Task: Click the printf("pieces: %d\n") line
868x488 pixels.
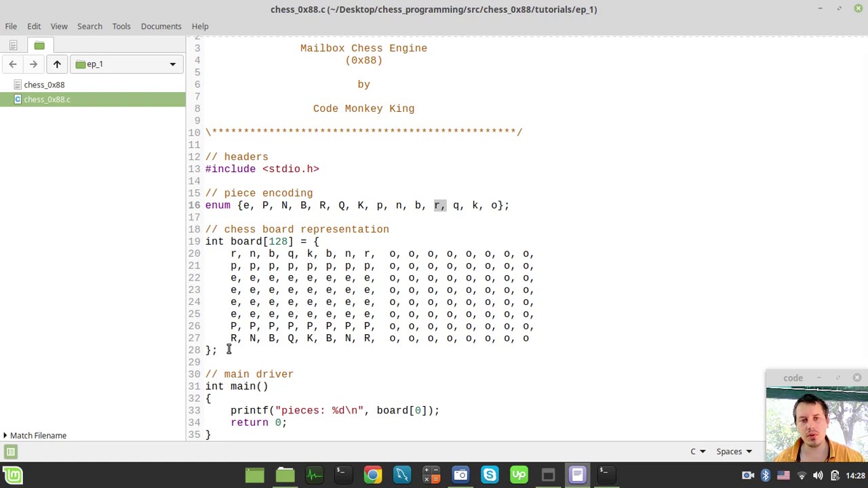Action: [x=335, y=410]
